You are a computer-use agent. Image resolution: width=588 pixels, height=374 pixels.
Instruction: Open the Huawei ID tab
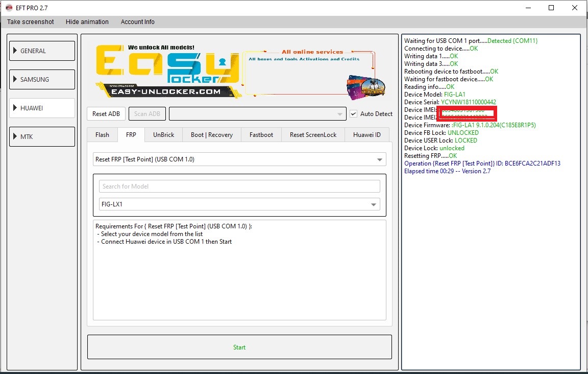tap(367, 135)
